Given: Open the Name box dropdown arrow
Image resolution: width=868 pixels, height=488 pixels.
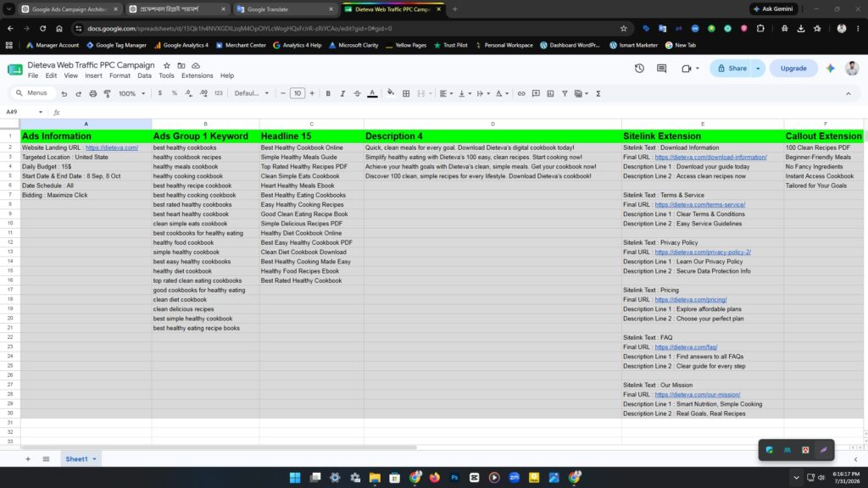Looking at the screenshot, I should (41, 112).
